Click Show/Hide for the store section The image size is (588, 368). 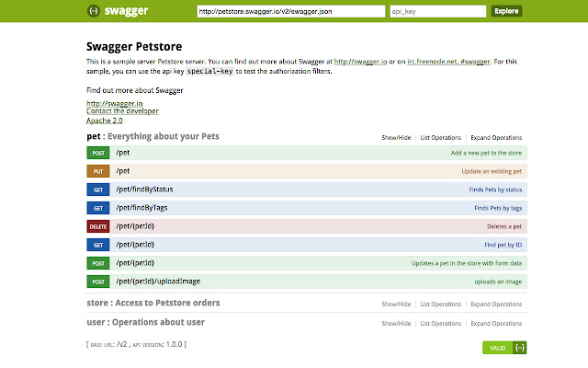[396, 305]
